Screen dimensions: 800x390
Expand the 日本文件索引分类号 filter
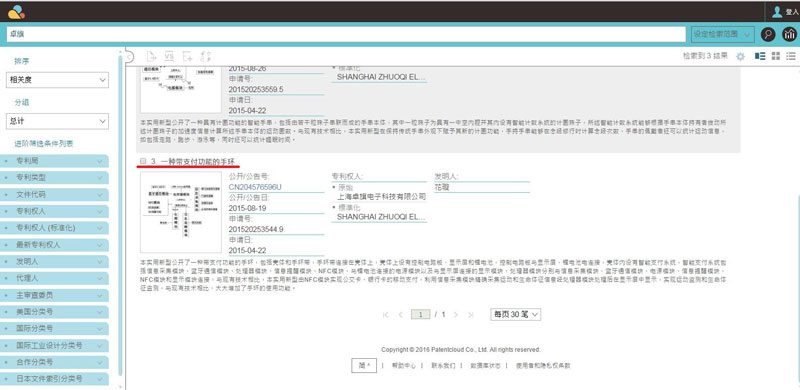click(x=55, y=379)
